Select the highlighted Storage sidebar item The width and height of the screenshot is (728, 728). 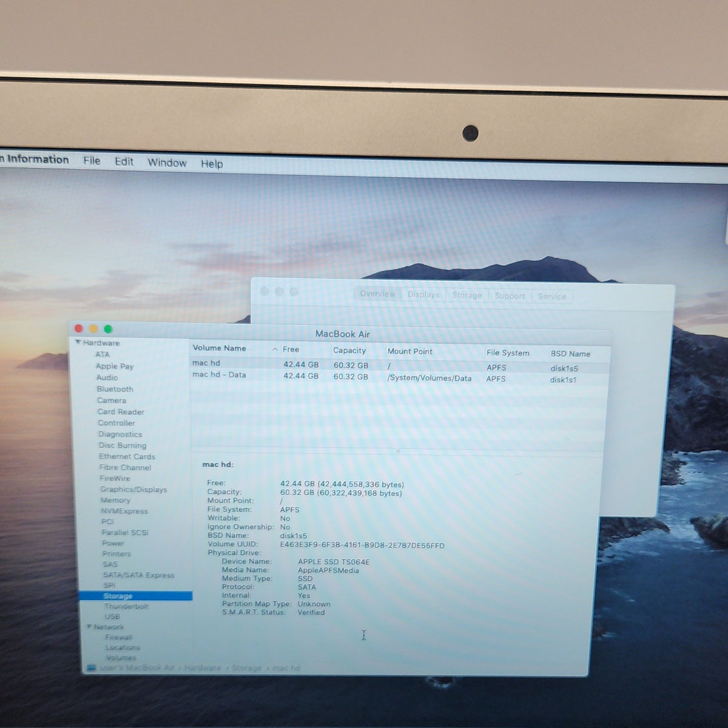tap(135, 596)
